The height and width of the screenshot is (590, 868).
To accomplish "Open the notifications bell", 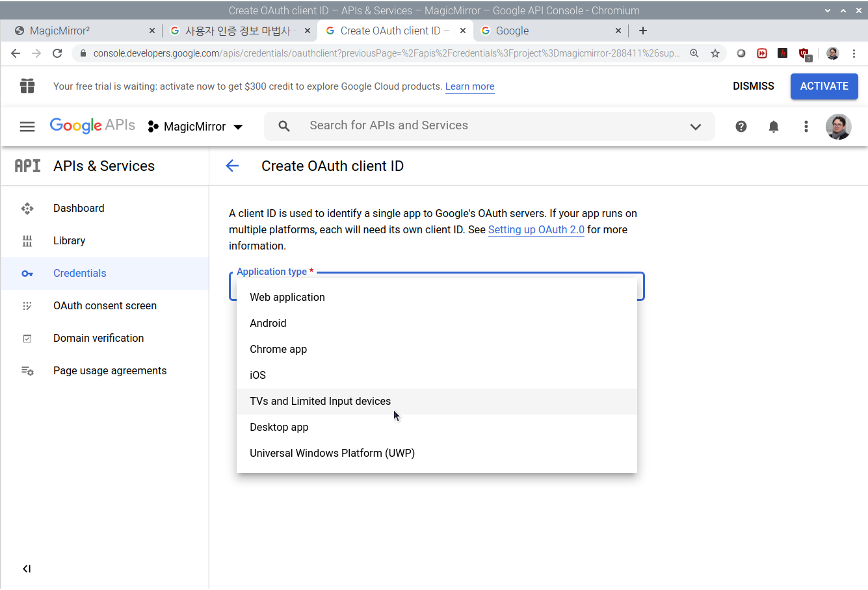I will (x=774, y=127).
